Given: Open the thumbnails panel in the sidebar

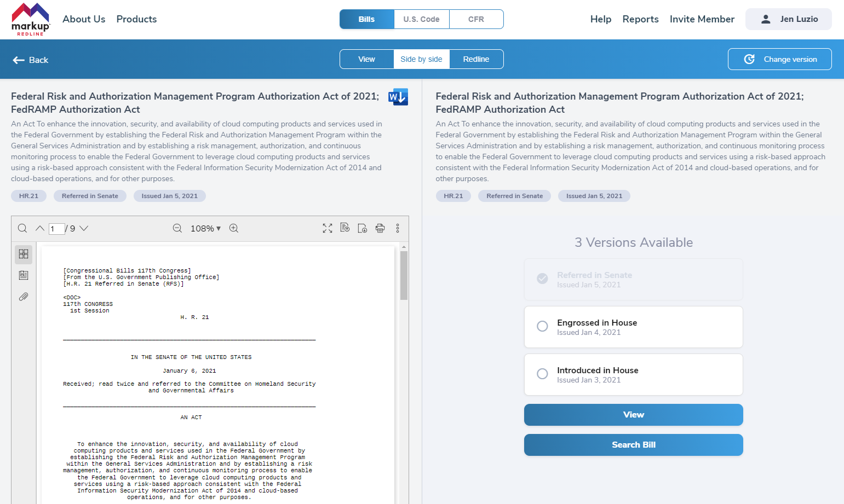Looking at the screenshot, I should (24, 254).
